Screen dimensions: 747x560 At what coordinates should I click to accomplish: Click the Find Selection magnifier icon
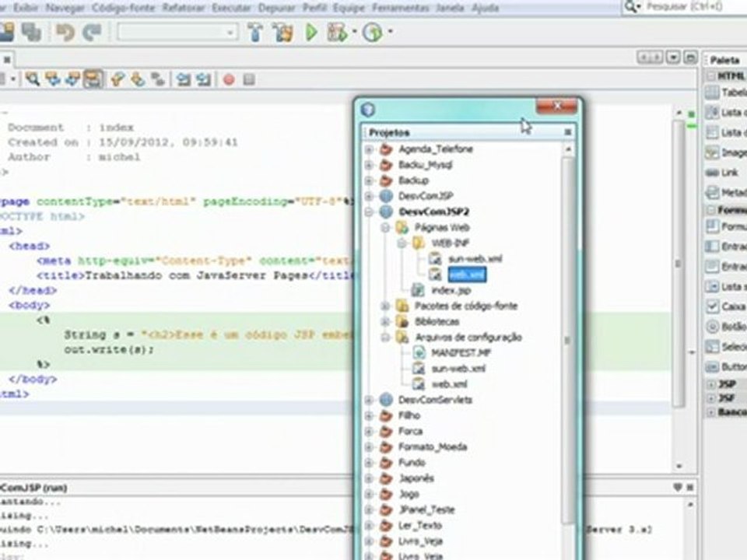pos(33,79)
